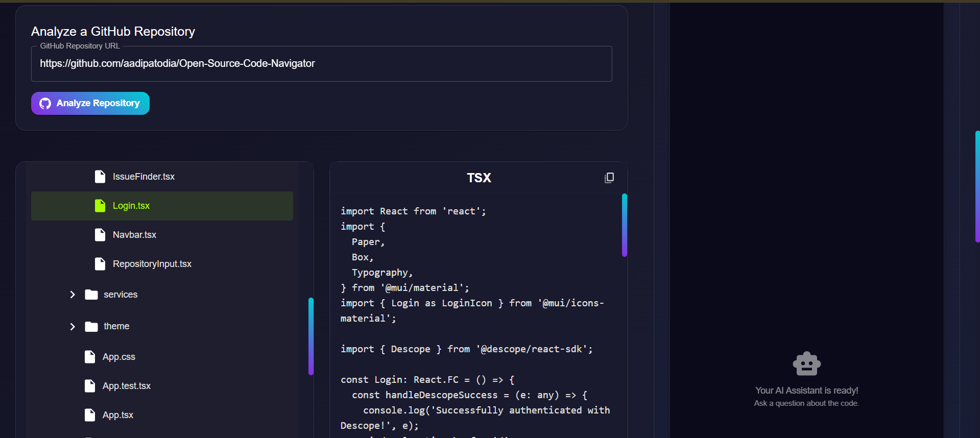This screenshot has height=438, width=980.
Task: Select Login.tsx in the file tree
Action: pyautogui.click(x=162, y=206)
